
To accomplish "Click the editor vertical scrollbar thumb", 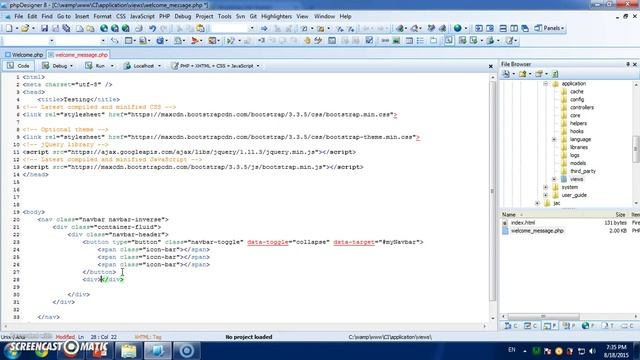I will (x=493, y=191).
